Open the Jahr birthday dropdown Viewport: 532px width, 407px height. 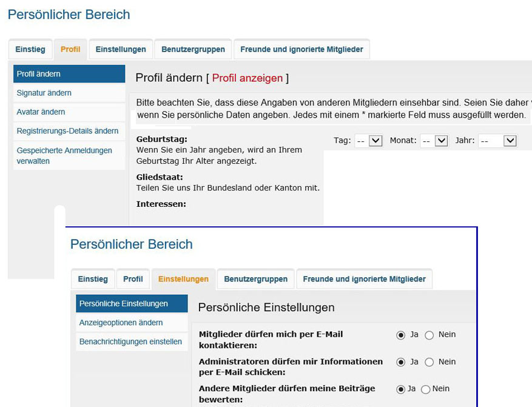pos(497,141)
